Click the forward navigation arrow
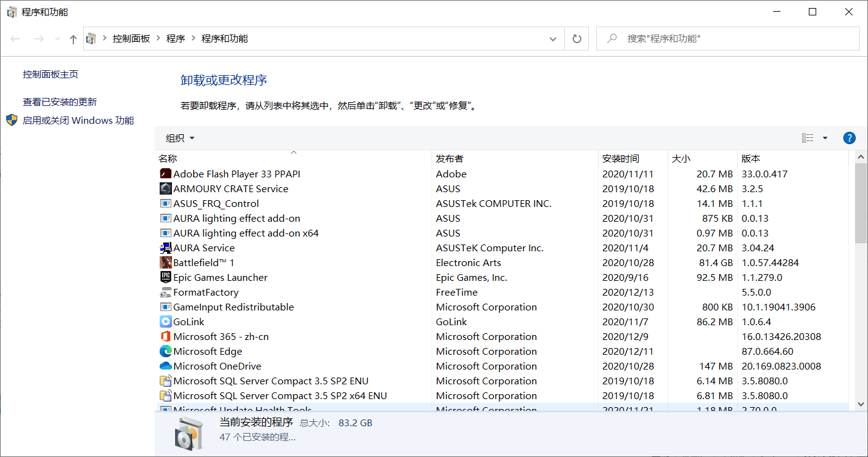The height and width of the screenshot is (457, 868). pyautogui.click(x=39, y=39)
